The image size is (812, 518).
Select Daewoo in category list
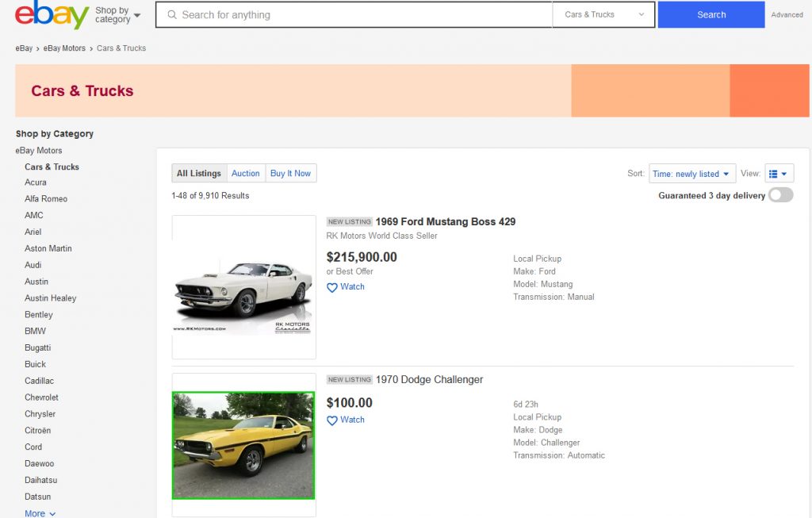pos(40,463)
